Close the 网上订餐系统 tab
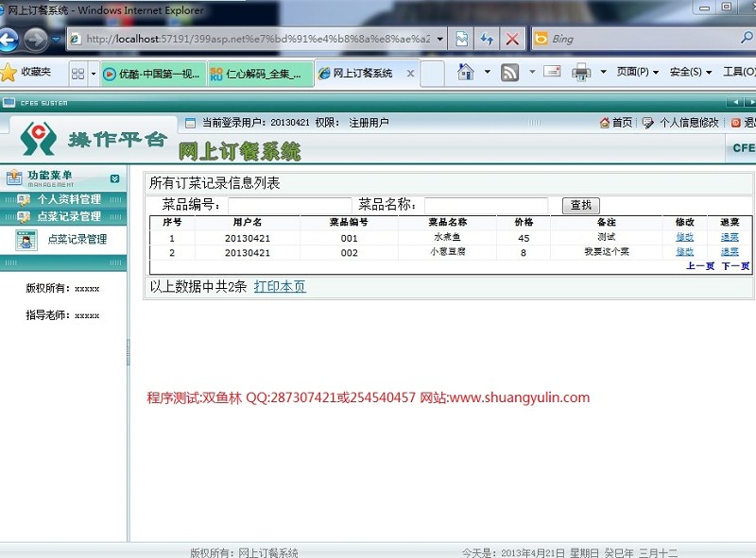The image size is (756, 558). [410, 74]
